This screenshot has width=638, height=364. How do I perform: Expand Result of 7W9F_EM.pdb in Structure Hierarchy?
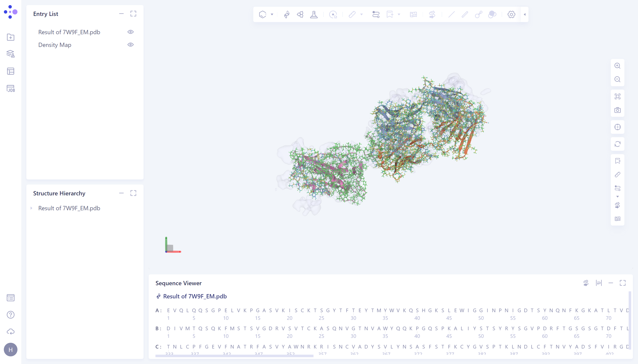(31, 208)
